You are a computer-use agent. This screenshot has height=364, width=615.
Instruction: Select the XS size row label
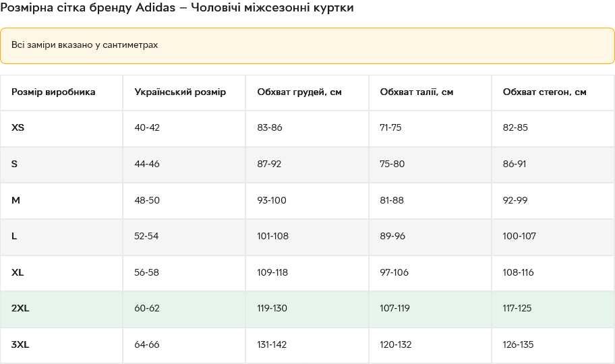(x=18, y=127)
